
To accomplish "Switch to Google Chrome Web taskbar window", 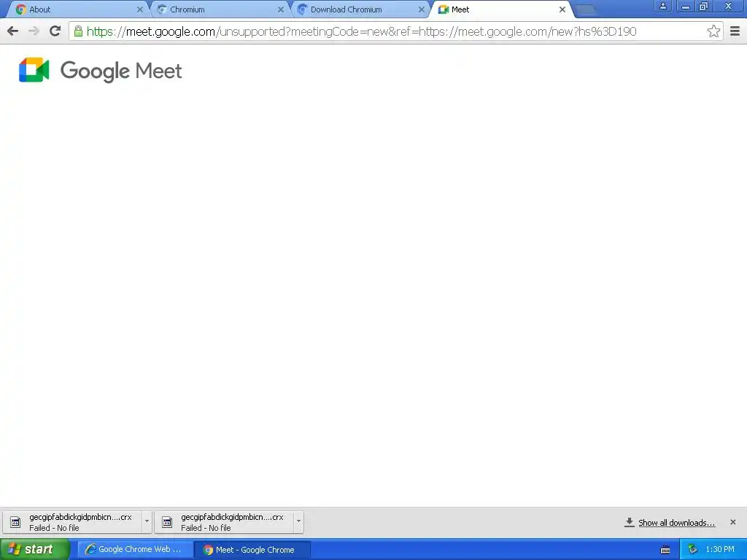I will pyautogui.click(x=135, y=550).
